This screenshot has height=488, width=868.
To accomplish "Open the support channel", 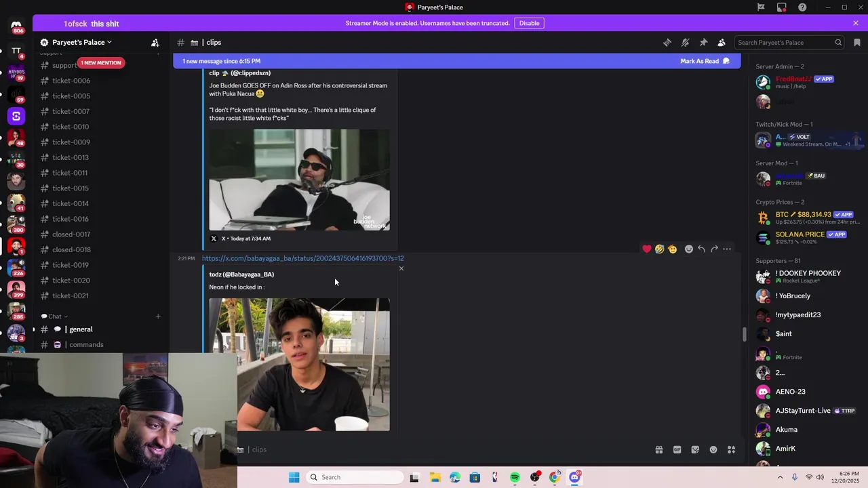I will (64, 66).
